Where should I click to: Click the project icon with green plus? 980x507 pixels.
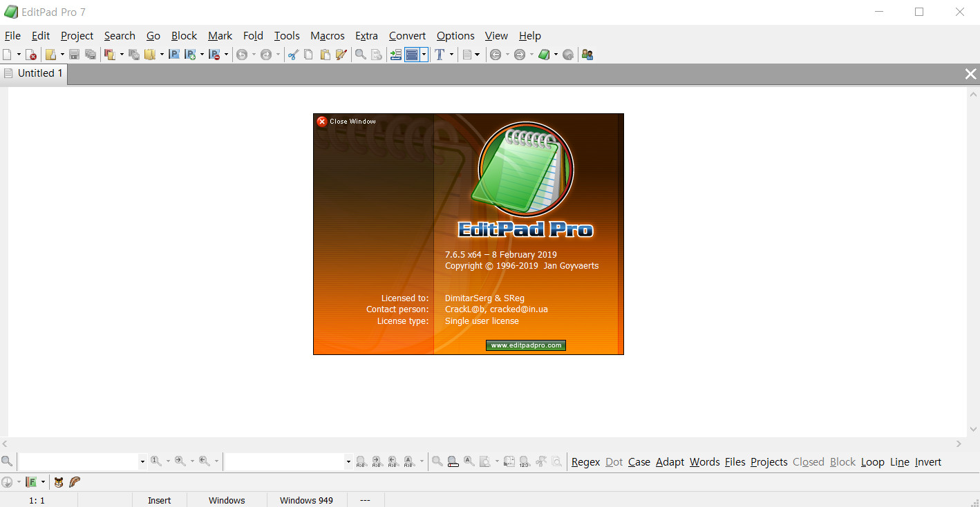coord(190,55)
